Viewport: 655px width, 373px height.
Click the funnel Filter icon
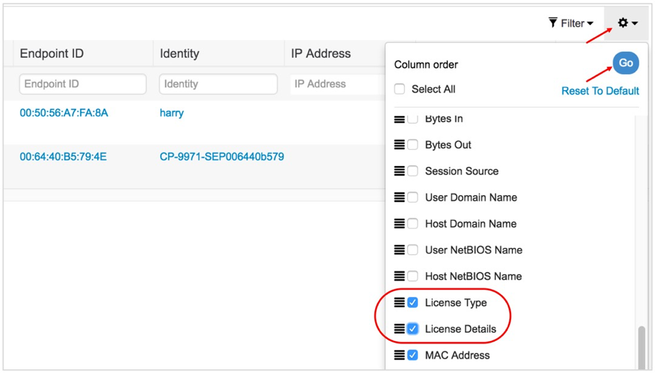553,23
